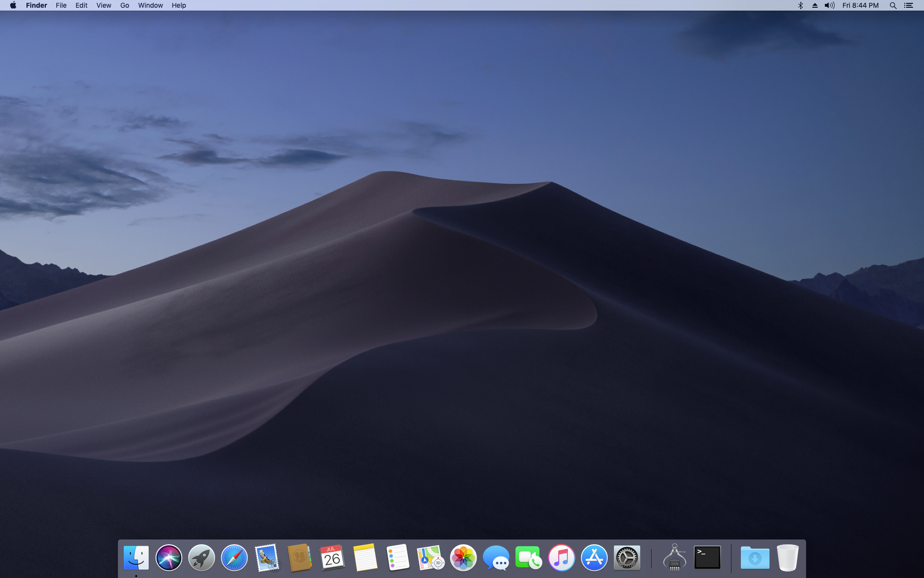Launch the Notes app
This screenshot has width=924, height=578.
365,558
